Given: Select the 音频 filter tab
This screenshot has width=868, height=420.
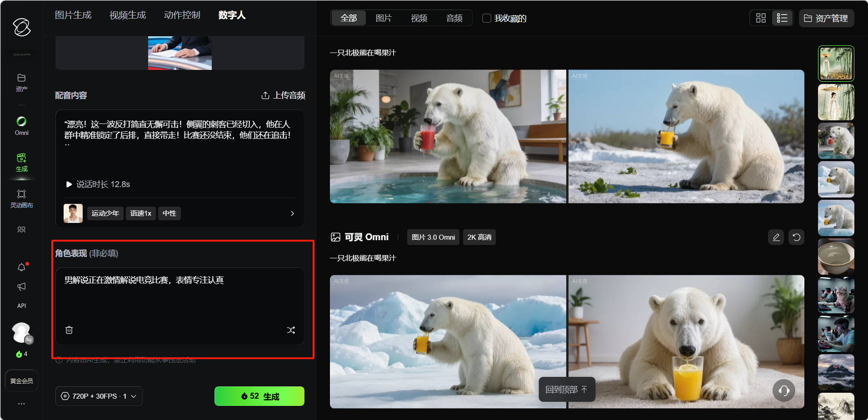Looking at the screenshot, I should click(x=454, y=18).
